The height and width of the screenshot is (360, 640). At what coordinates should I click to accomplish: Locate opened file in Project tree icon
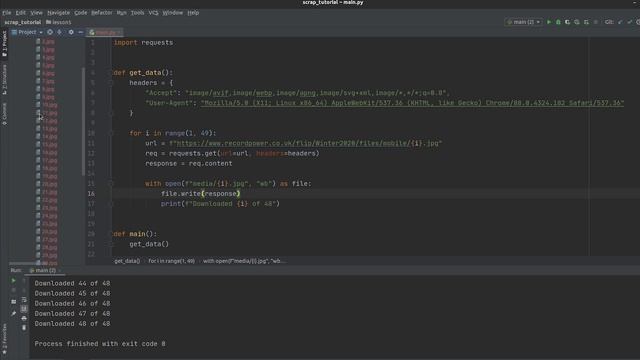point(50,32)
